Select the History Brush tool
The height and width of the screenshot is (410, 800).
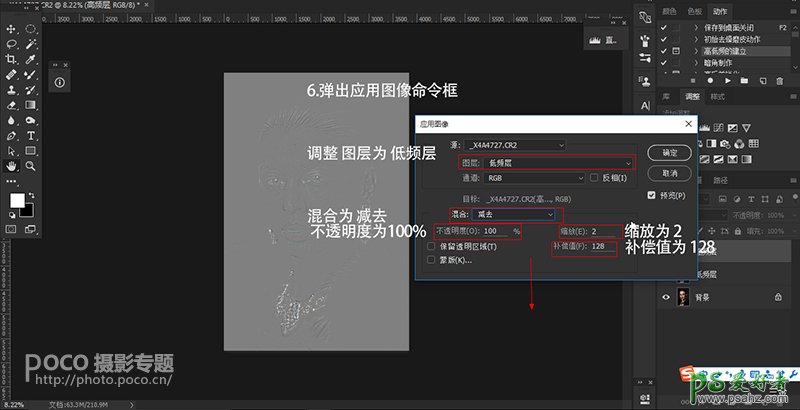tap(31, 90)
